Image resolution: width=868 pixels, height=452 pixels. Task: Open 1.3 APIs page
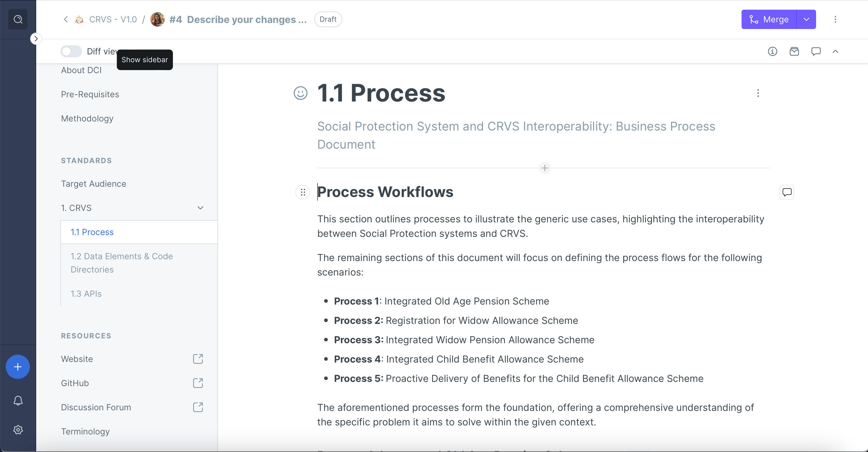[86, 293]
